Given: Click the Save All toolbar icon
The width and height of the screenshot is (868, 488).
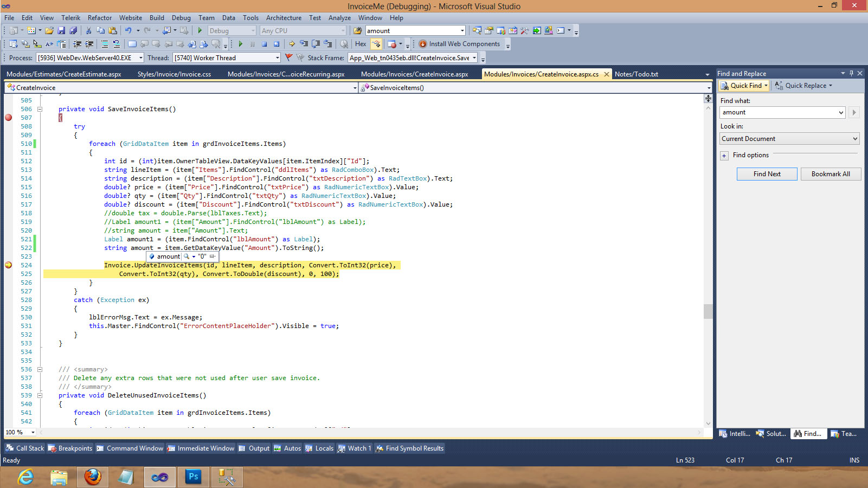Looking at the screenshot, I should point(73,31).
